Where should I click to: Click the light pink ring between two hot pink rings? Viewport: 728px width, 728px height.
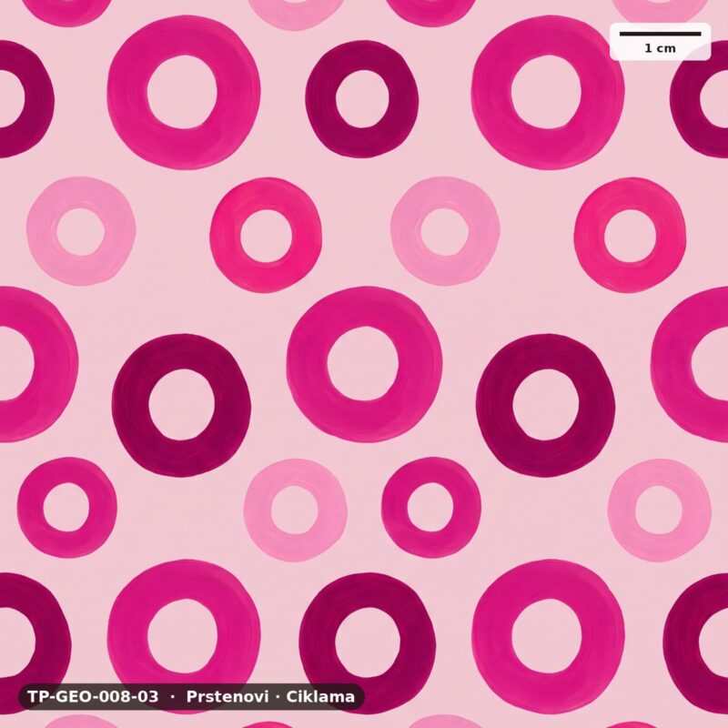coord(445,231)
